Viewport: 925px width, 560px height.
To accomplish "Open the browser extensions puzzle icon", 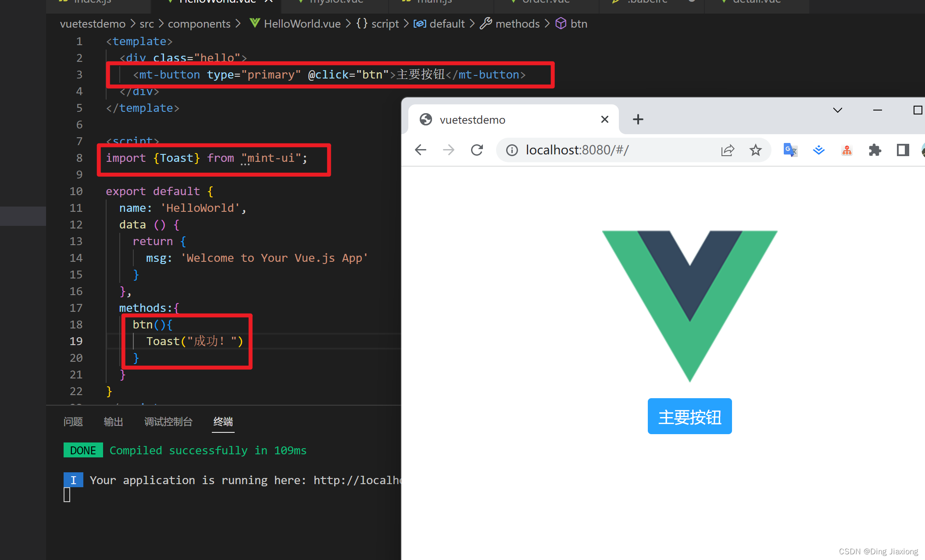I will 875,150.
